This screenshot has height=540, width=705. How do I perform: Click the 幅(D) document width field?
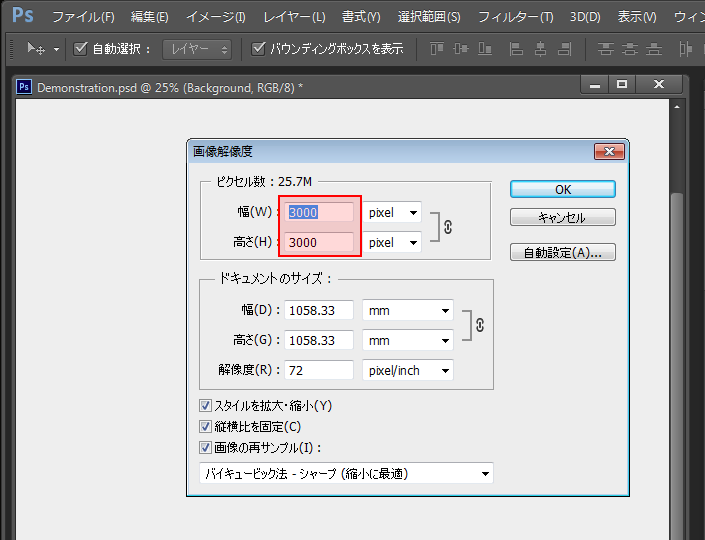pos(319,310)
